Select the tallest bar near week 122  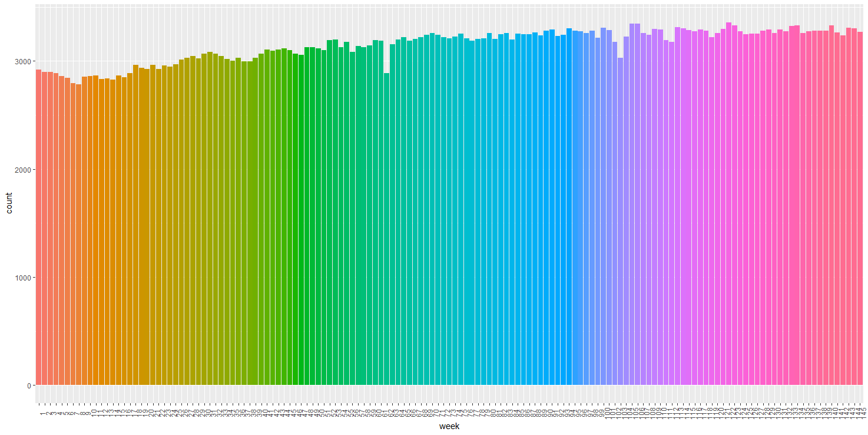pyautogui.click(x=728, y=177)
